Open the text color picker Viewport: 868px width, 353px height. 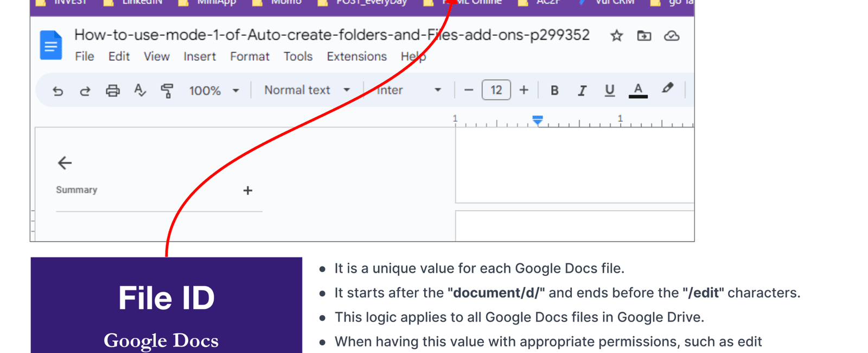[x=638, y=90]
